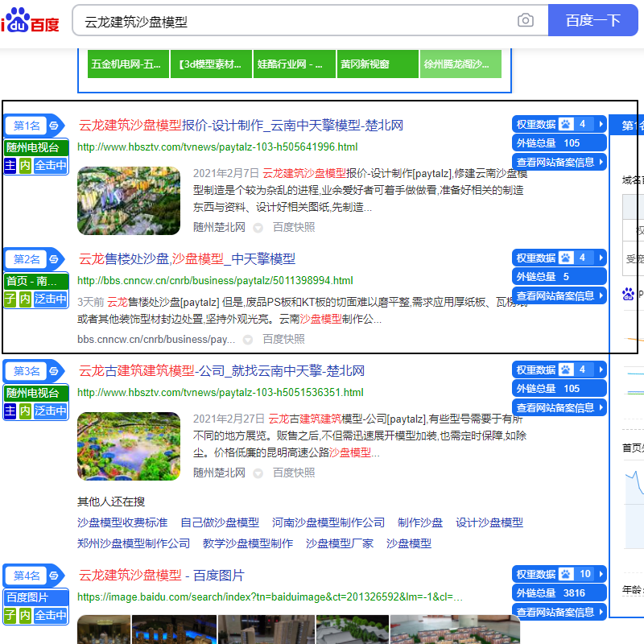Click the 泛击中 badge under 第2名
Viewport: 644px width, 644px height.
pos(51,299)
